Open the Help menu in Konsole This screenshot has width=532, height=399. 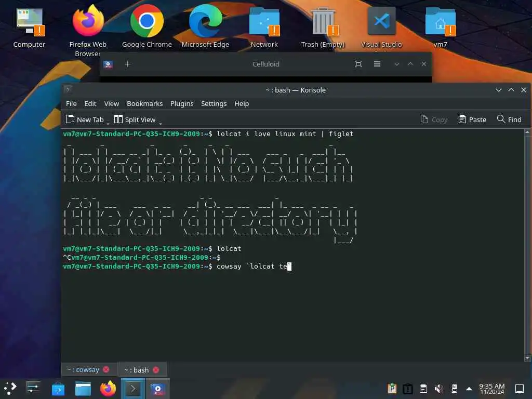[242, 104]
